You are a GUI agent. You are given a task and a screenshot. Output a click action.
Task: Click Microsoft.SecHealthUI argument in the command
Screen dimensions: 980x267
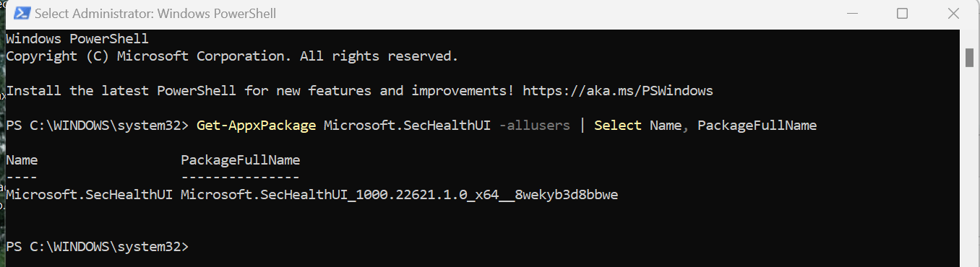[x=408, y=126]
